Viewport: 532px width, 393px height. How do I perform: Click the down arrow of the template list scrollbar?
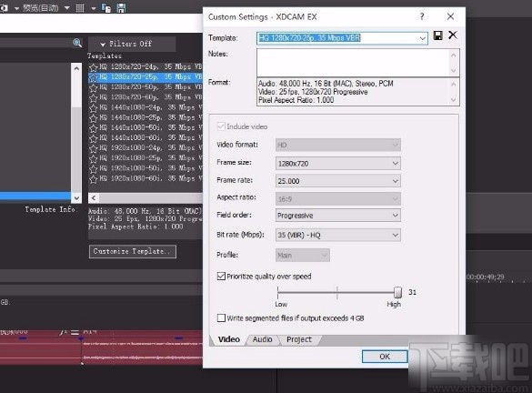point(76,197)
